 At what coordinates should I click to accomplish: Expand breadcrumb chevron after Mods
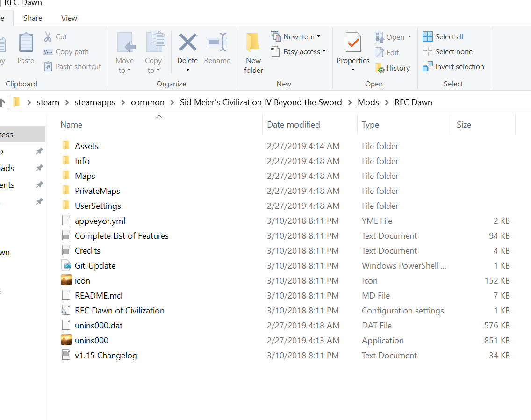387,102
